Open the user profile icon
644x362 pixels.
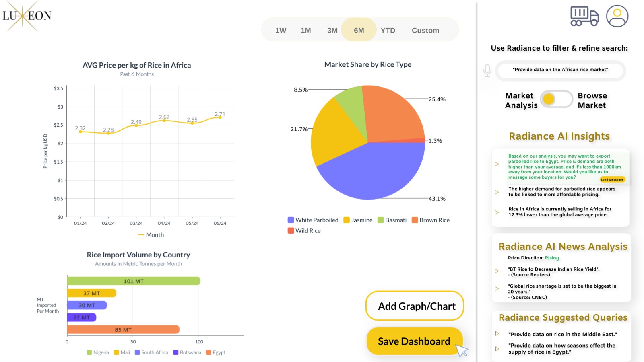[x=617, y=16]
